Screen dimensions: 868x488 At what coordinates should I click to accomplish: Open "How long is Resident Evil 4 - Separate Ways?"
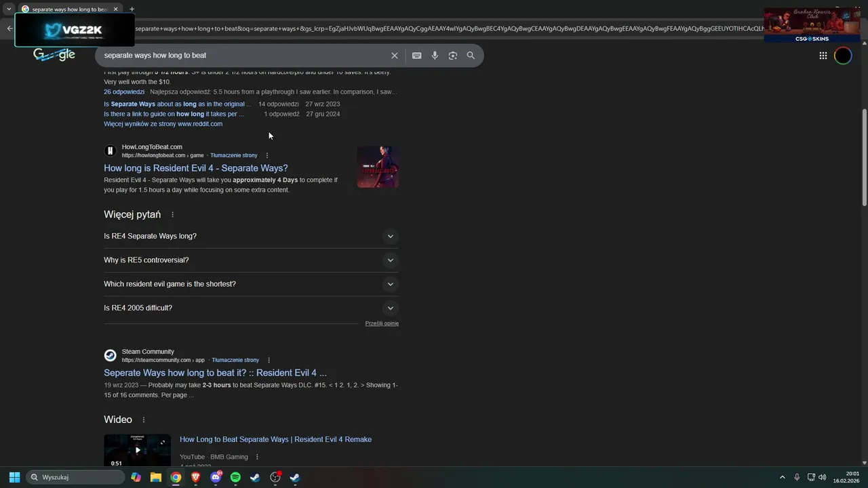tap(196, 168)
